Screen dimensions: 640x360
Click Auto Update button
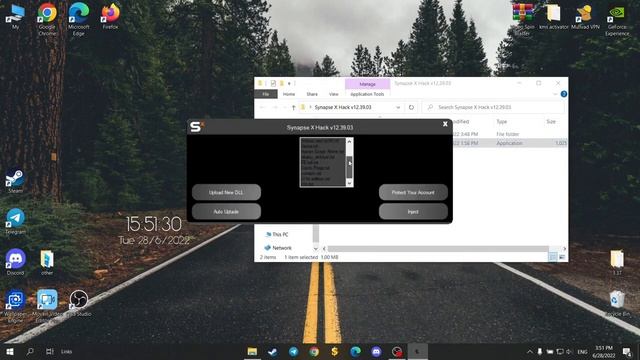[226, 211]
